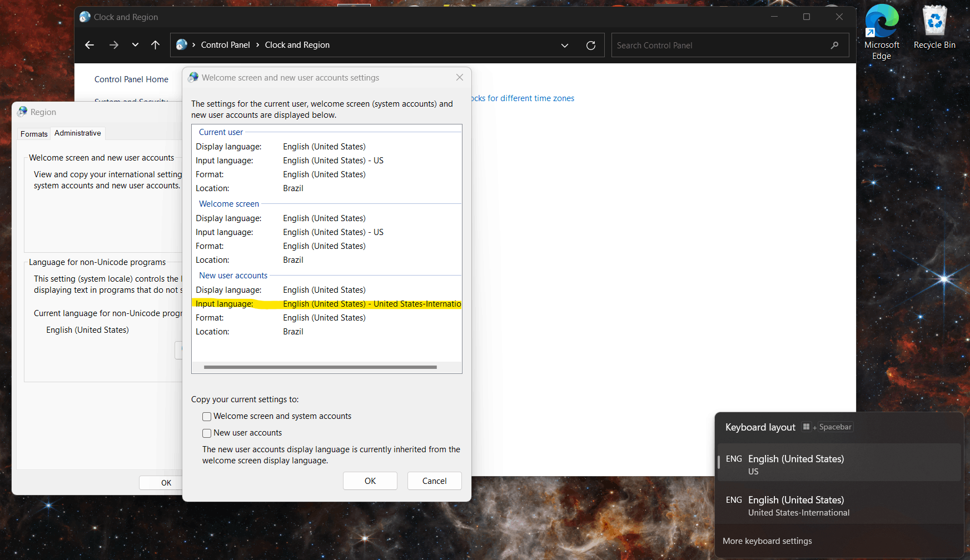
Task: Open Microsoft Edge desktop shortcut
Action: [882, 32]
